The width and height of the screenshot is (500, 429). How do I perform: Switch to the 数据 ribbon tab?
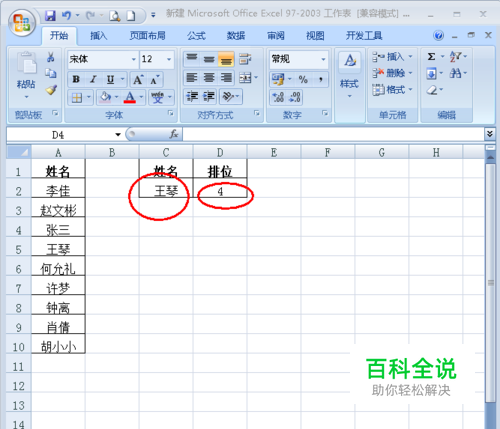tap(236, 36)
